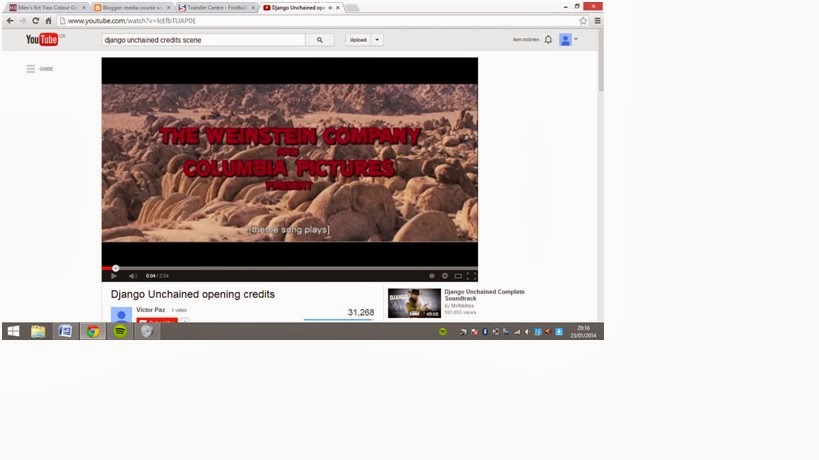Viewport: 819px width, 460px height.
Task: Click the browser home icon
Action: [48, 21]
